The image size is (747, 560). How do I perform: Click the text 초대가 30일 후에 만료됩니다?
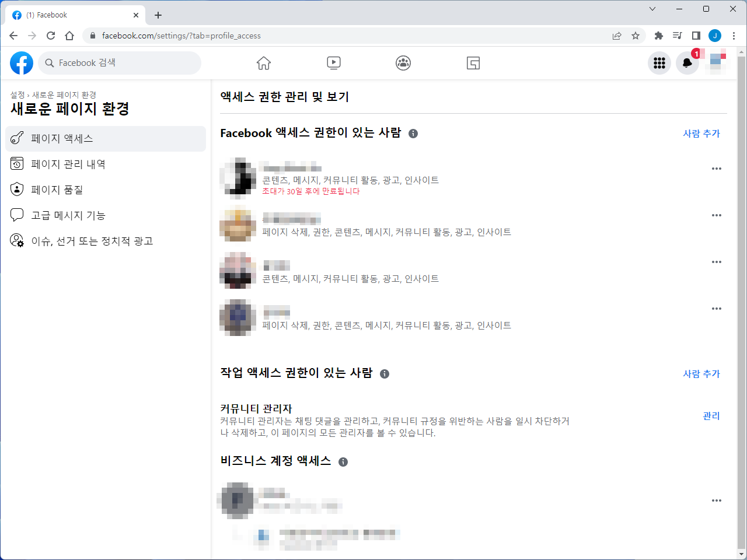click(x=311, y=191)
